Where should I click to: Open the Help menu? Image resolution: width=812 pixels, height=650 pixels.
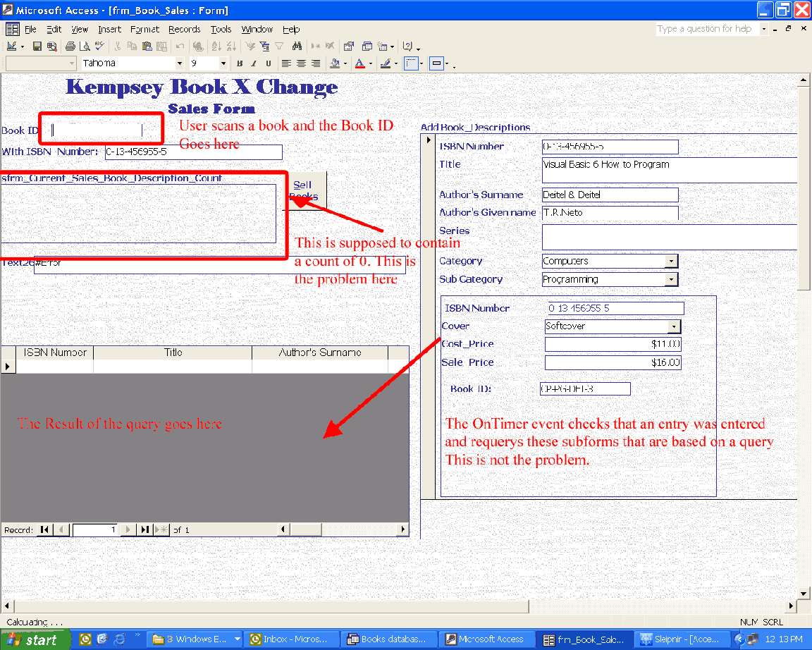(x=291, y=29)
